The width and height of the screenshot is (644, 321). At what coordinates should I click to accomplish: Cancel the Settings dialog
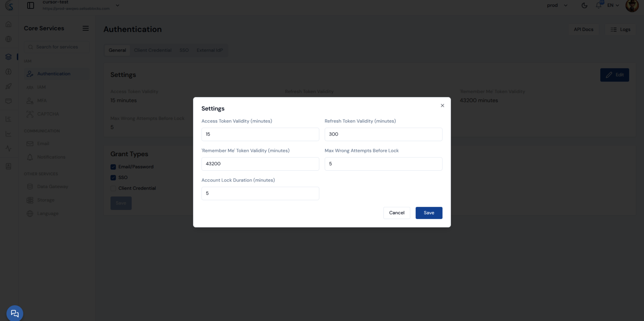(397, 212)
